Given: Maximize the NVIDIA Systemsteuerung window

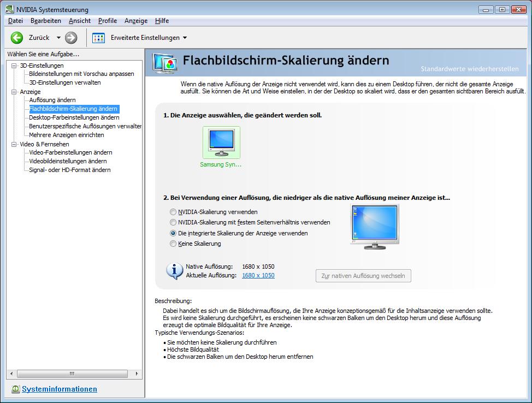Looking at the screenshot, I should click(502, 9).
